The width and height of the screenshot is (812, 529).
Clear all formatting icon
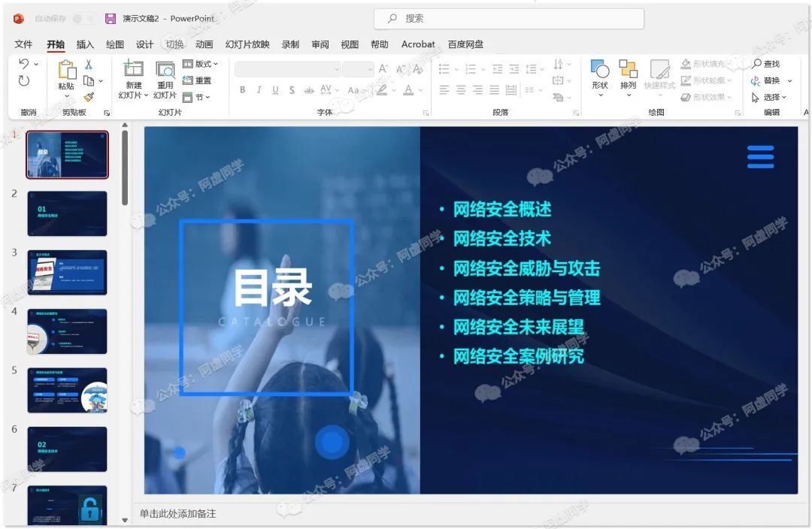click(418, 69)
